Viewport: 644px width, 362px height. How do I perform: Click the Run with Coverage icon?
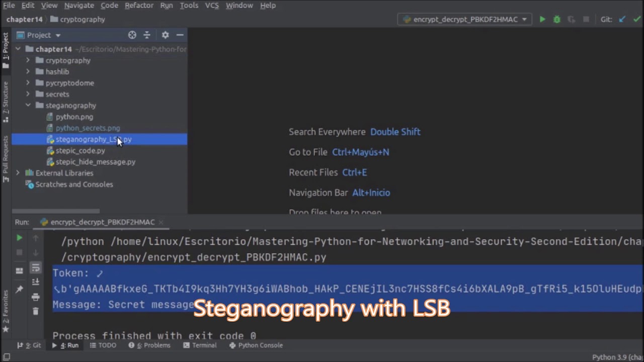(x=571, y=19)
